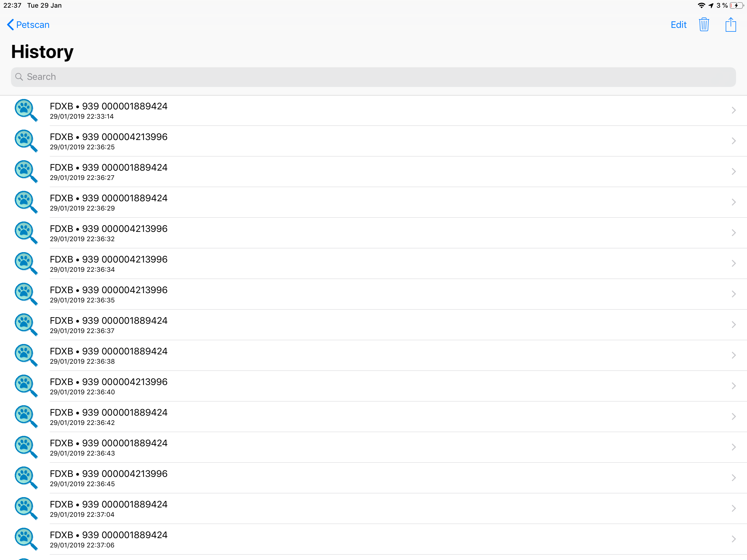Tap paw scanner icon for 22:36:27 entry

coord(26,171)
